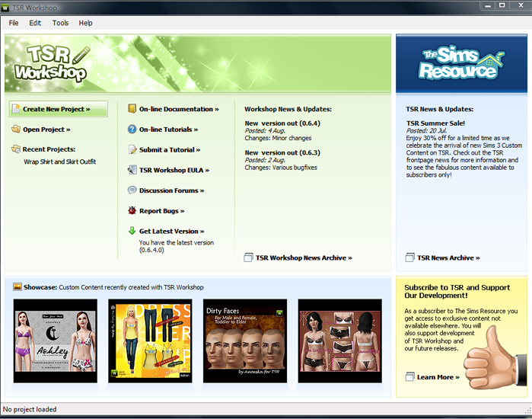Select the Ashley showcase thumbnail
The width and height of the screenshot is (532, 419).
click(56, 341)
